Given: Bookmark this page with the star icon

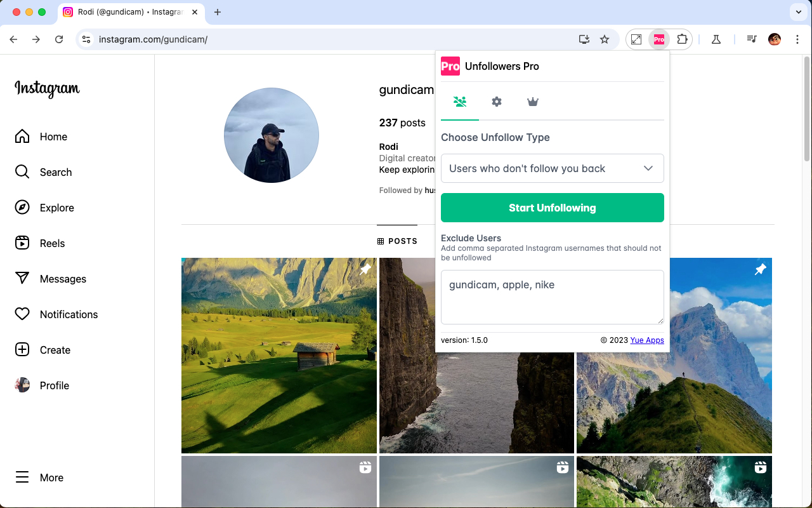Looking at the screenshot, I should coord(605,39).
